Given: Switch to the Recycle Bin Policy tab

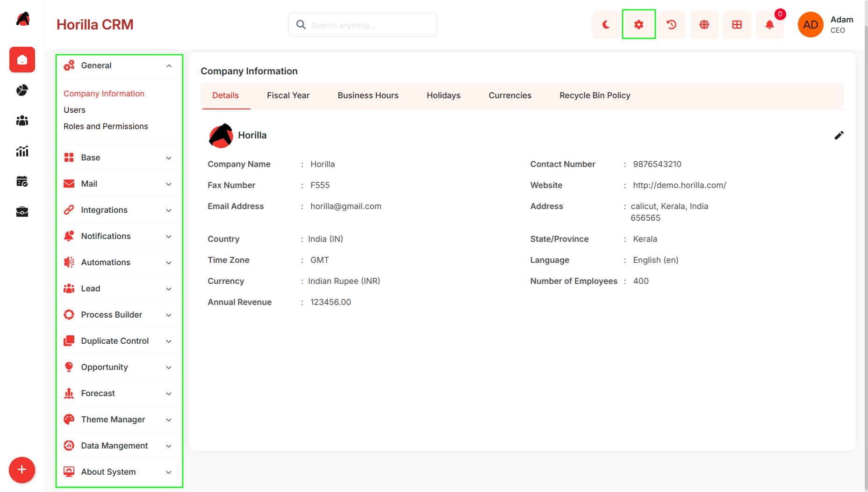Looking at the screenshot, I should tap(595, 96).
